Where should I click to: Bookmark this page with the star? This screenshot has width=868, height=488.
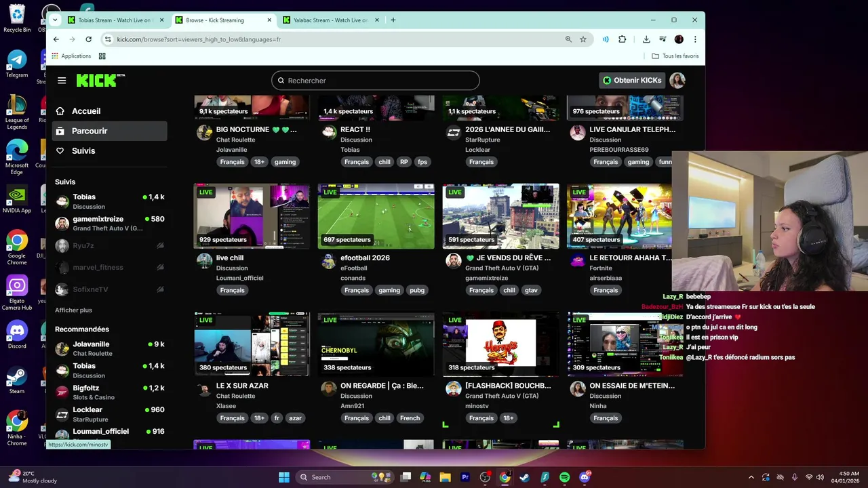click(583, 39)
